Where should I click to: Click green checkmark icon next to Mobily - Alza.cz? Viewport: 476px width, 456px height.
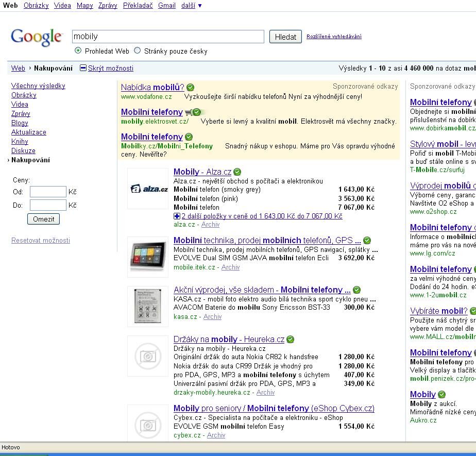click(x=237, y=172)
